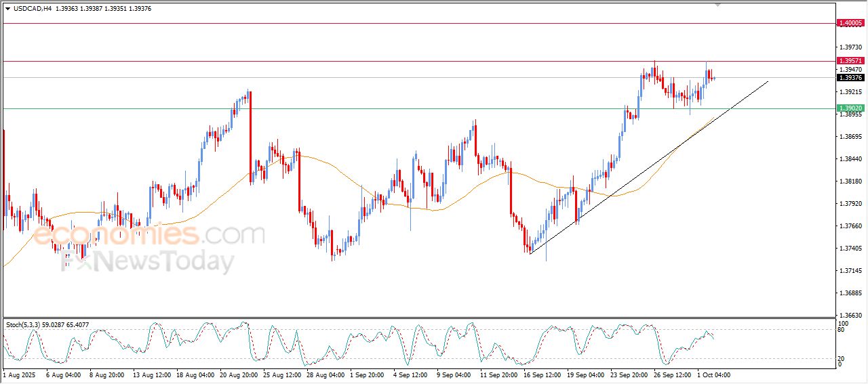The image size is (868, 384).
Task: Click the gray chart shift triangle marker
Action: point(718,5)
